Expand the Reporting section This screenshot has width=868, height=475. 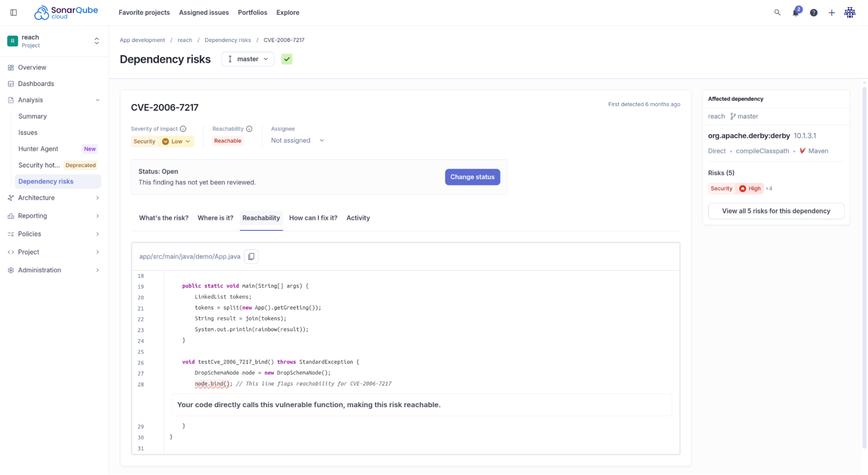[x=98, y=216]
